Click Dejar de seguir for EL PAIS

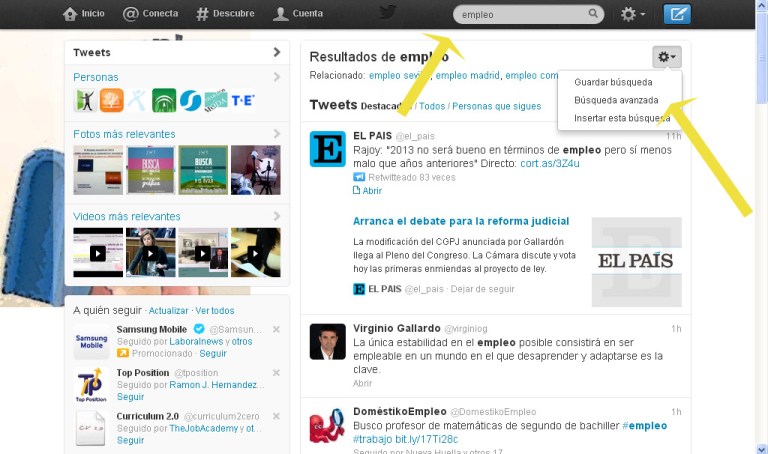click(482, 289)
